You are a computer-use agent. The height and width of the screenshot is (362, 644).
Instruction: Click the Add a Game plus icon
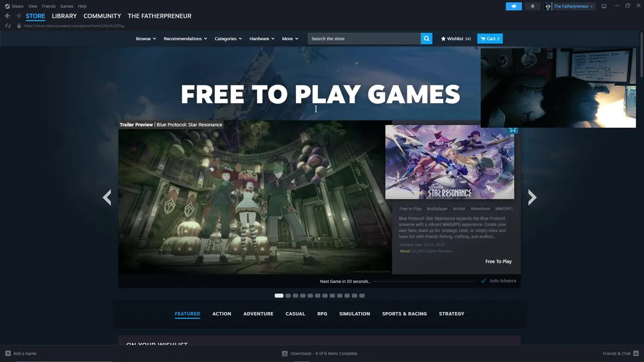click(x=8, y=353)
